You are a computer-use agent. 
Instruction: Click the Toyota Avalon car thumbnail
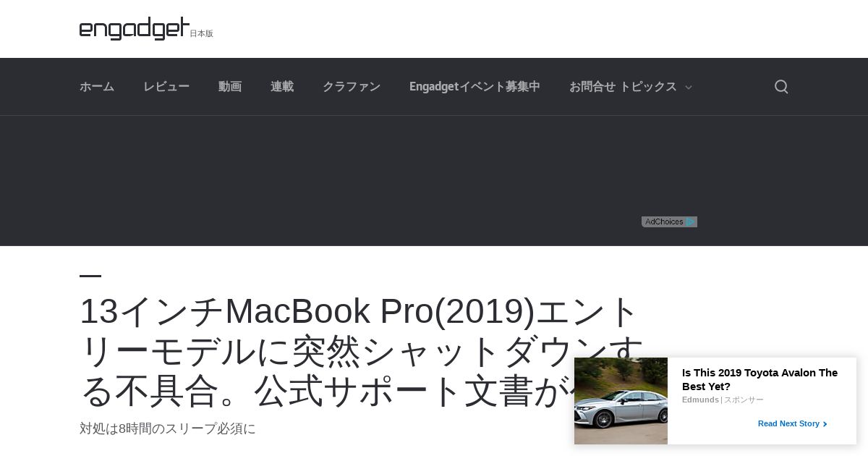pos(621,401)
